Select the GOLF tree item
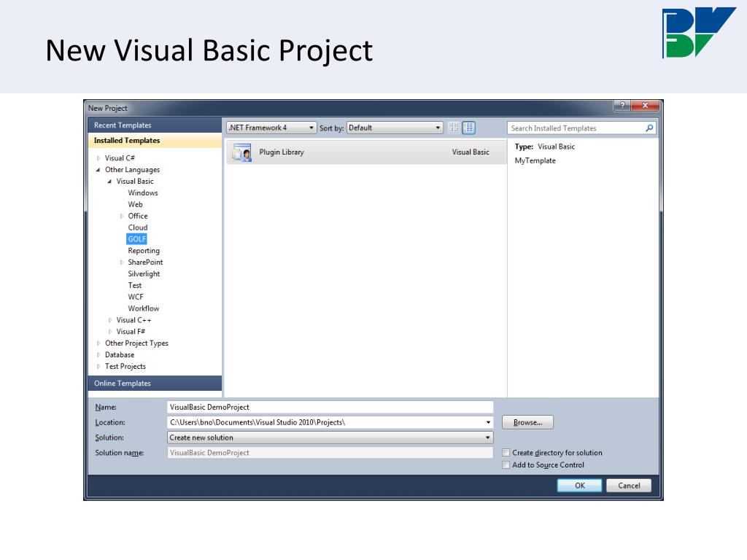The image size is (747, 560). (x=136, y=239)
